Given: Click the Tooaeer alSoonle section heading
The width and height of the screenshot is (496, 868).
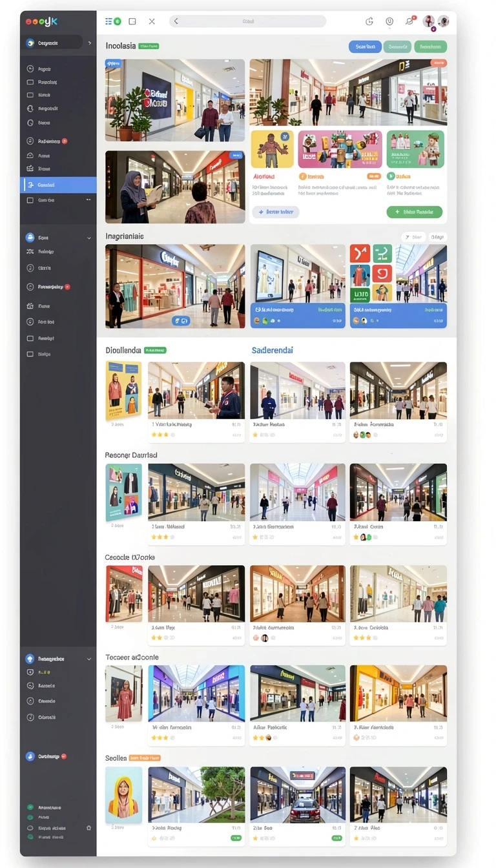Looking at the screenshot, I should [x=132, y=657].
